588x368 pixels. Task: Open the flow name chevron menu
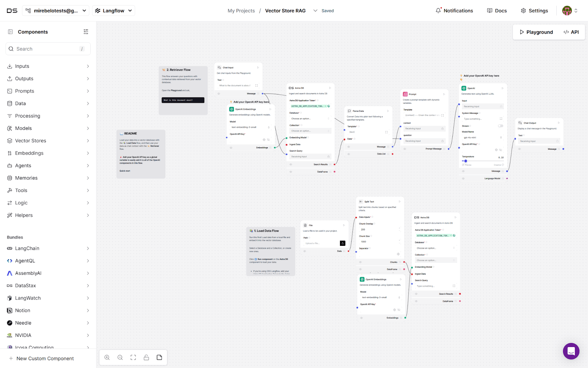point(315,11)
